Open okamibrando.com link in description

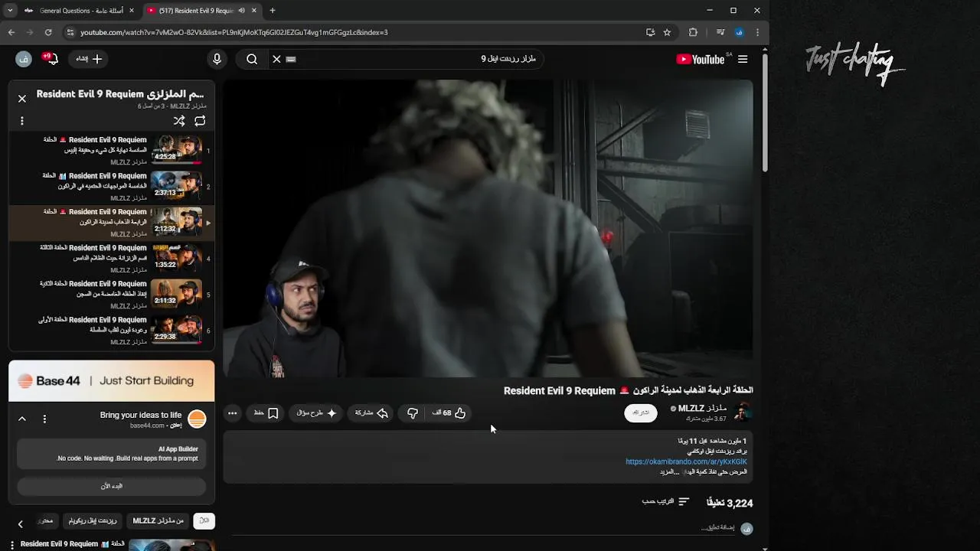click(686, 462)
